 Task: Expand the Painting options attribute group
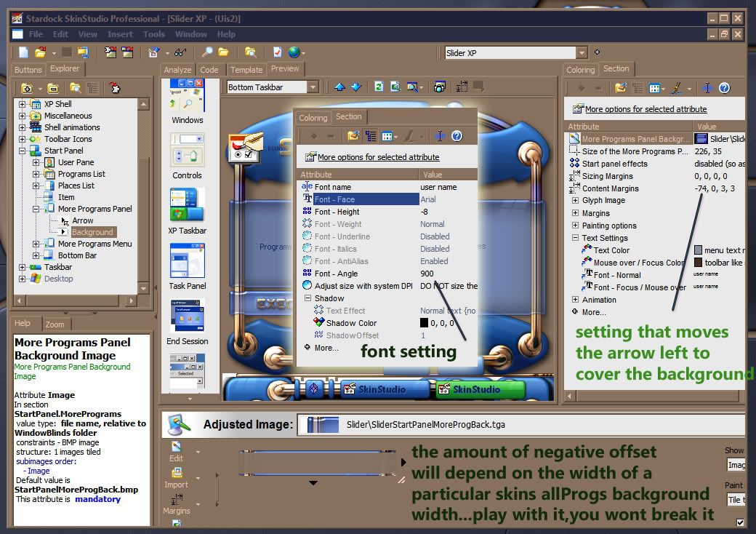575,226
